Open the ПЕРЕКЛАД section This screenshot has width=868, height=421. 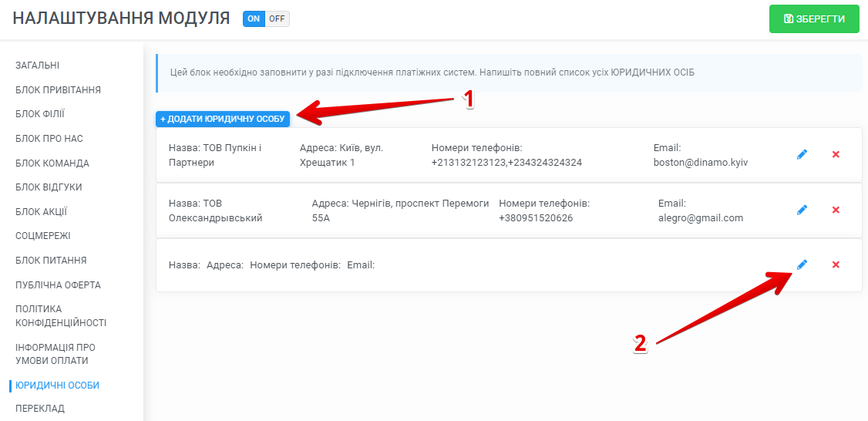(x=40, y=408)
